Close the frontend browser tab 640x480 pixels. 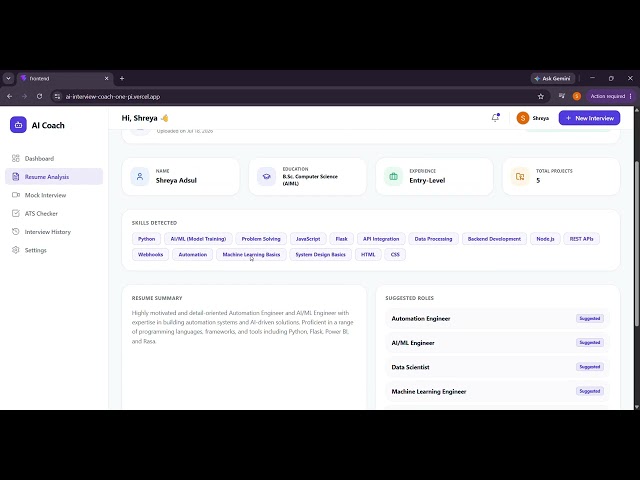107,78
